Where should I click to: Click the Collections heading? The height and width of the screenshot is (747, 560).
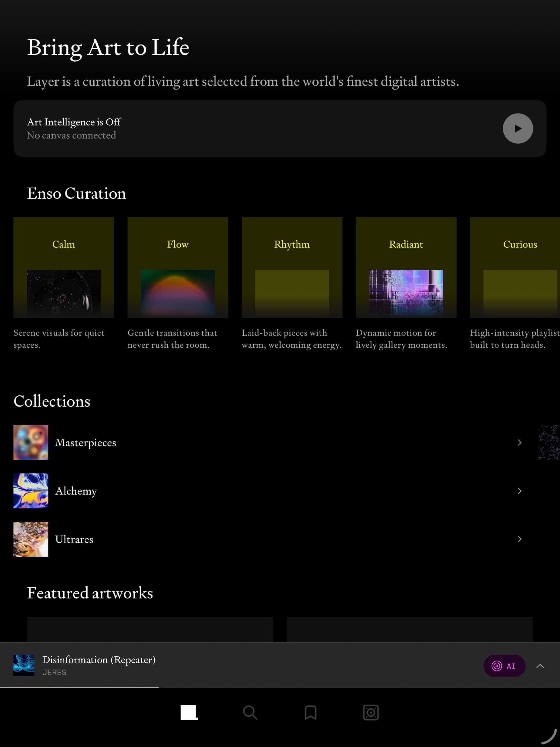(x=52, y=401)
